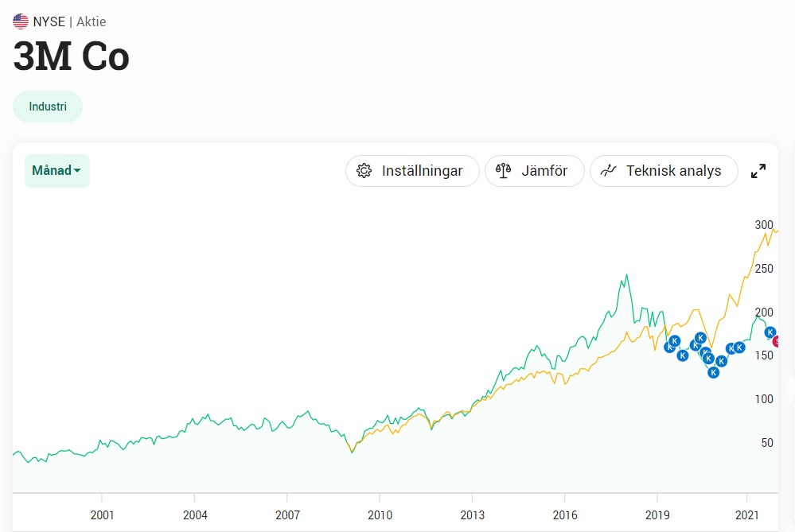Viewport: 795px width, 532px height.
Task: Click the rightmost blue K marker near 200
Action: (x=770, y=332)
